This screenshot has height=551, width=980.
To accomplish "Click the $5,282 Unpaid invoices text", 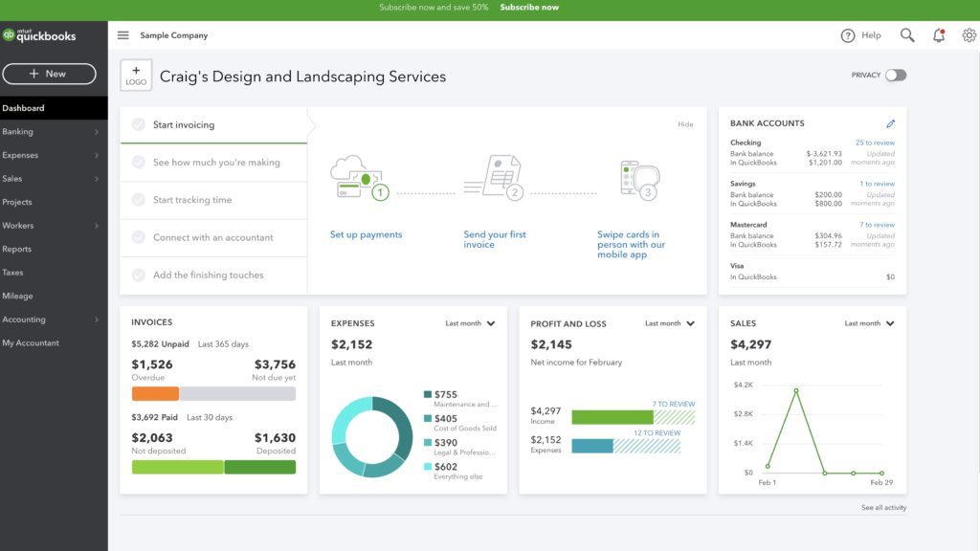I will tap(160, 344).
